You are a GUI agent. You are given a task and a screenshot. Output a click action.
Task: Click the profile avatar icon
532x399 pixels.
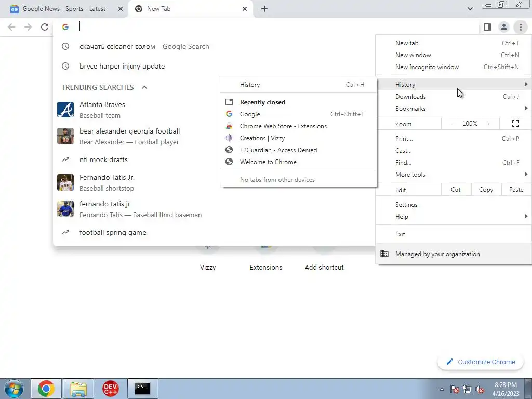coord(504,27)
